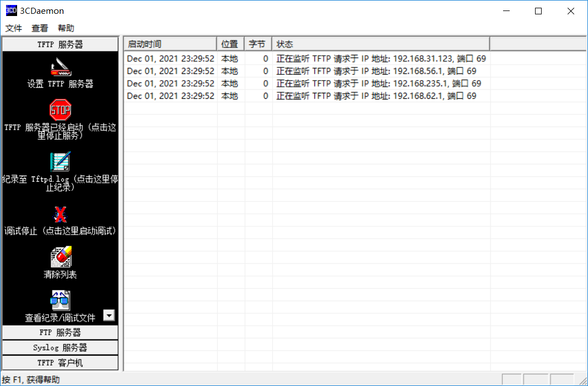Click the 查看纪录/调试文件 label
The height and width of the screenshot is (386, 588).
[x=60, y=318]
